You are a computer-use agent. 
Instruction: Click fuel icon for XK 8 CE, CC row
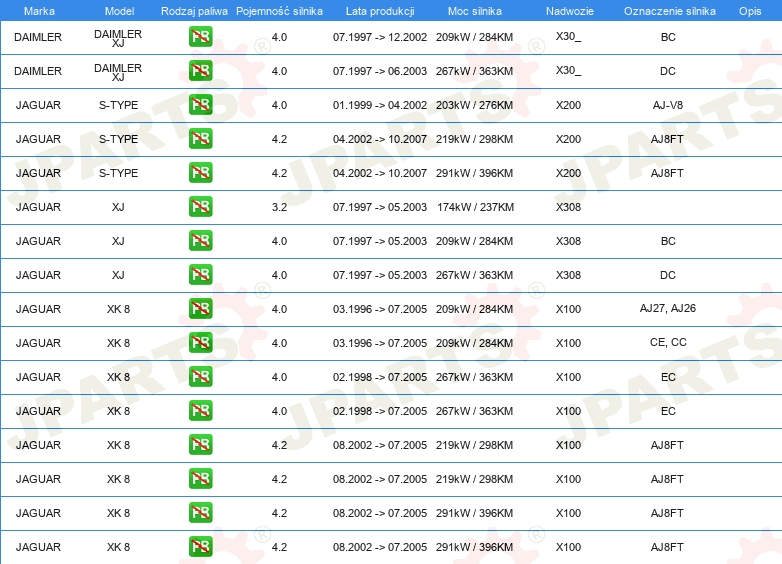(200, 343)
